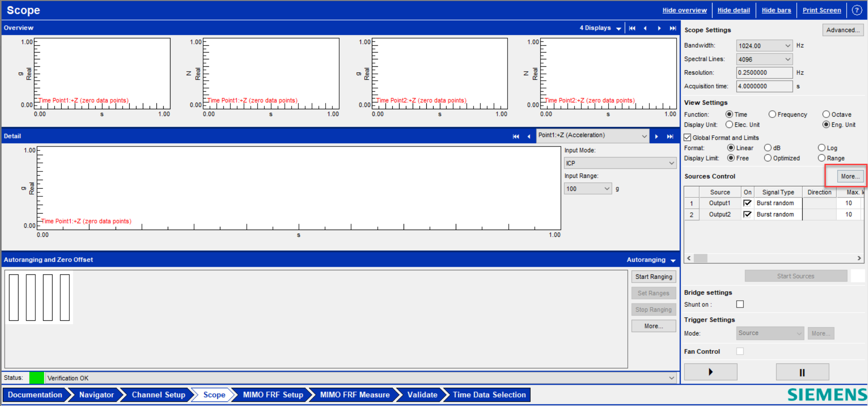Select Octave function radio button

coord(826,114)
